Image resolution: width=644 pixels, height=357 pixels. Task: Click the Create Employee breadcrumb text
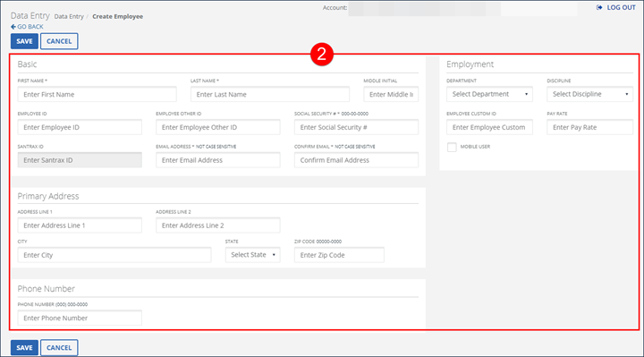click(117, 16)
